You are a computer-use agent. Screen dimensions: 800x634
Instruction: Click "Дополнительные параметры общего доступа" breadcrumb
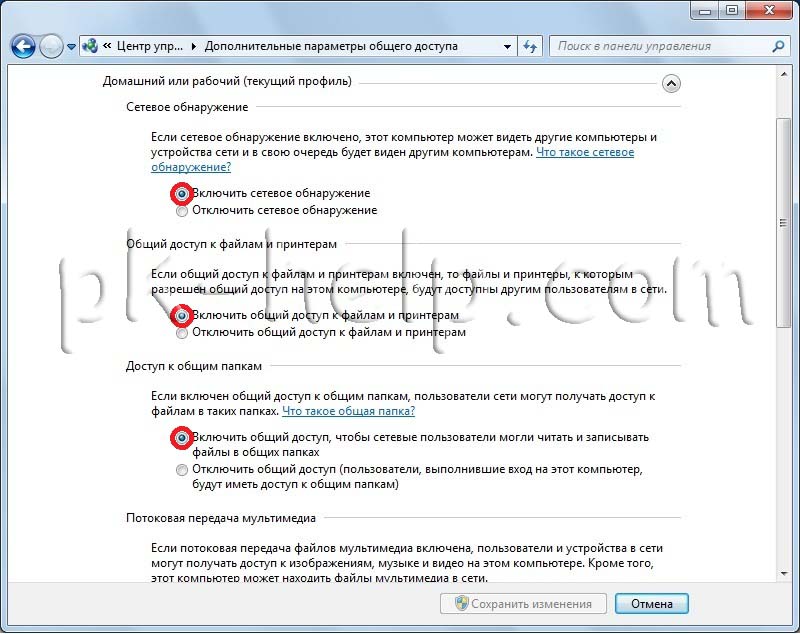click(x=332, y=46)
